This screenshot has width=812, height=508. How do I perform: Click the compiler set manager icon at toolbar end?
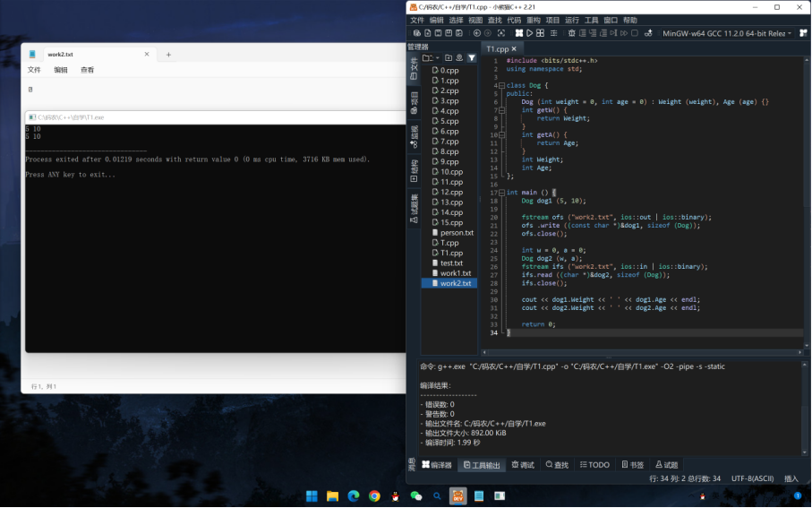pyautogui.click(x=803, y=33)
